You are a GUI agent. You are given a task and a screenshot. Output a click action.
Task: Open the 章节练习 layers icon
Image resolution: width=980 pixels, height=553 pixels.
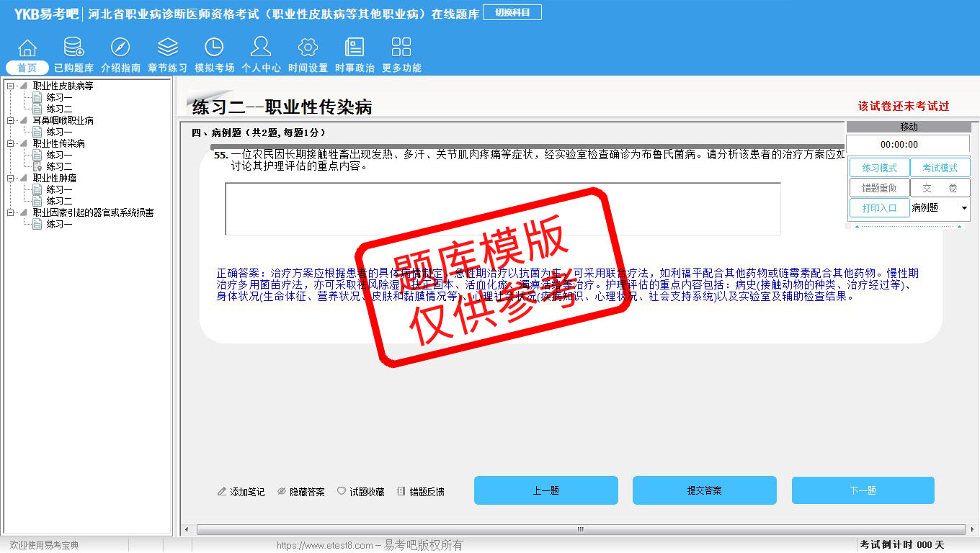click(x=167, y=48)
